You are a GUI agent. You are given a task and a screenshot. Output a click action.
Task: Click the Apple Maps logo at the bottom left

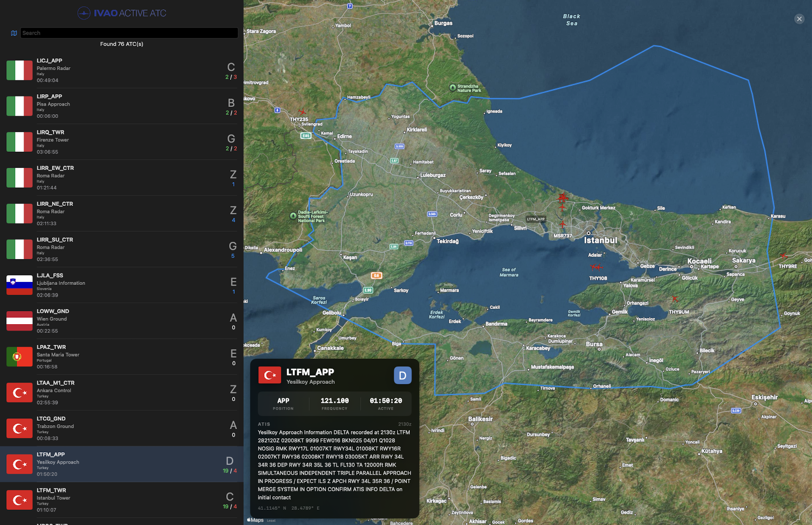click(253, 520)
